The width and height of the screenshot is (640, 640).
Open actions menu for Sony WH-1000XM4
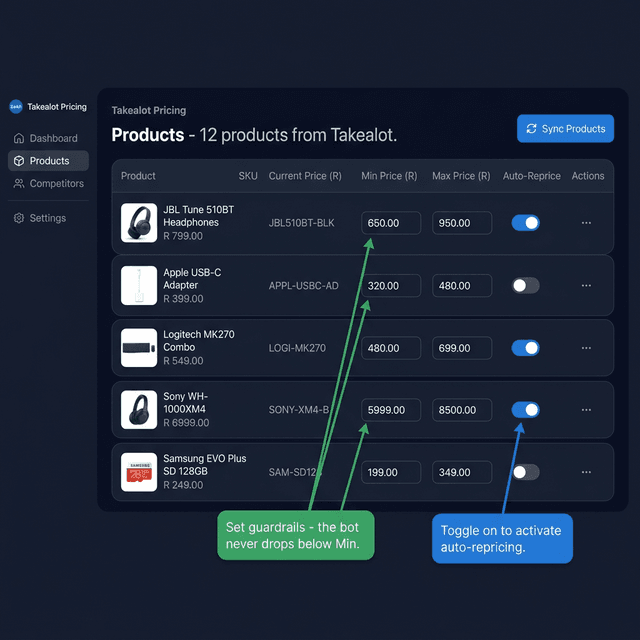pyautogui.click(x=586, y=410)
